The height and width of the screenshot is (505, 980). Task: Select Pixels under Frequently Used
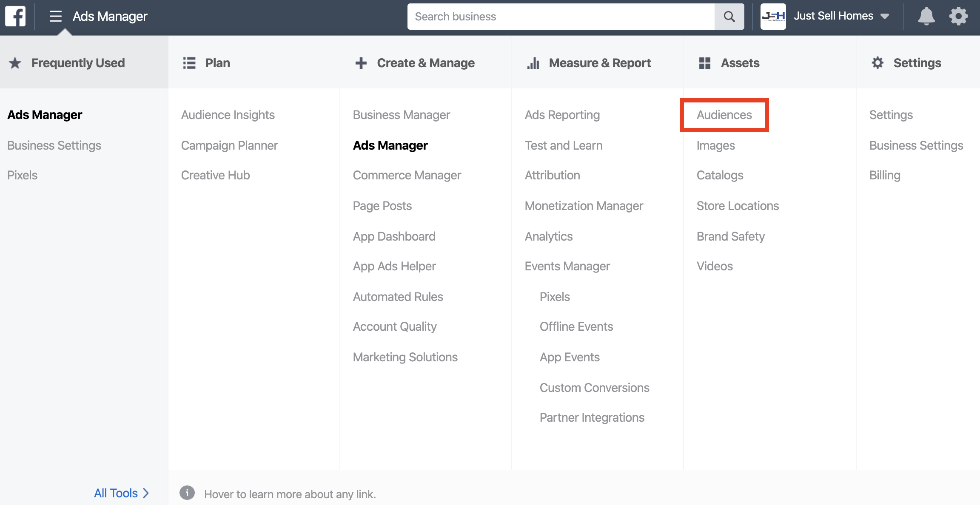click(x=22, y=175)
